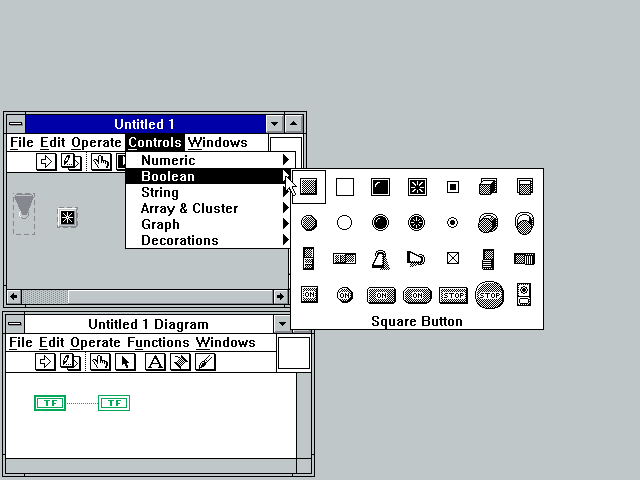The image size is (640, 480).
Task: Click the color paintbrush tool in Diagram
Action: [x=205, y=362]
